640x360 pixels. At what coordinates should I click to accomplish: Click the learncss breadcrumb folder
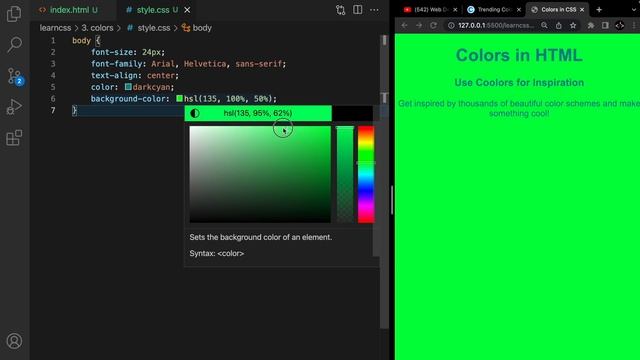coord(55,28)
